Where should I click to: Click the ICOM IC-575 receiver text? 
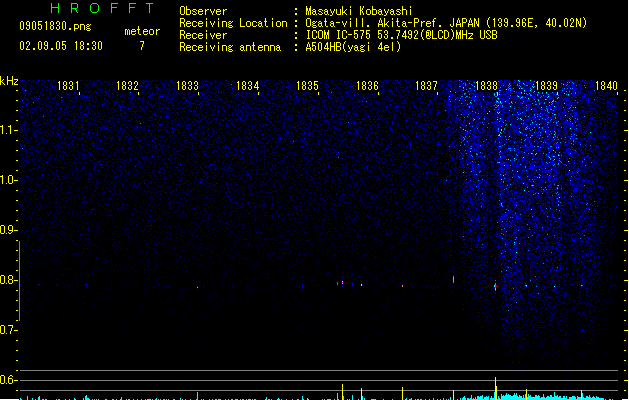(x=401, y=35)
